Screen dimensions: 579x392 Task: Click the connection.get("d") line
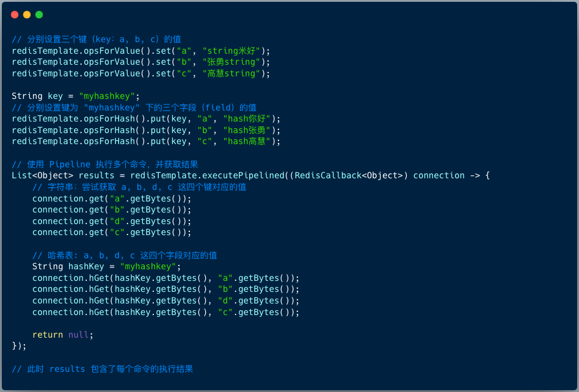(112, 222)
